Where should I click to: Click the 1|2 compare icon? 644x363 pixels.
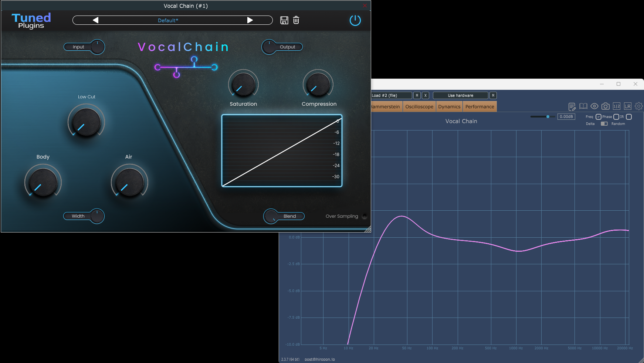[617, 106]
